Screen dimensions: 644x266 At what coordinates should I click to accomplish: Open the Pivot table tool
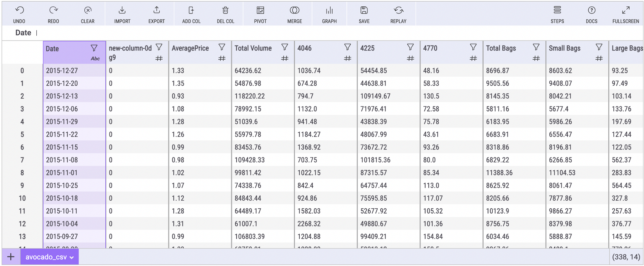[x=260, y=11]
